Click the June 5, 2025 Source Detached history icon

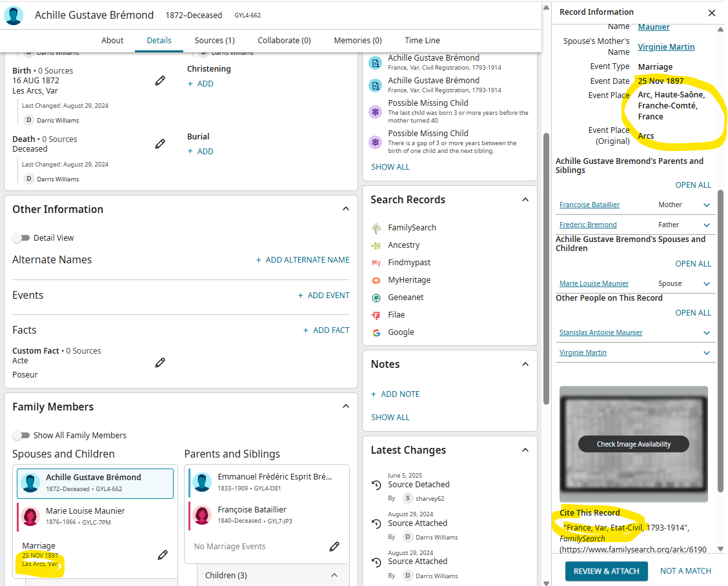coord(376,485)
